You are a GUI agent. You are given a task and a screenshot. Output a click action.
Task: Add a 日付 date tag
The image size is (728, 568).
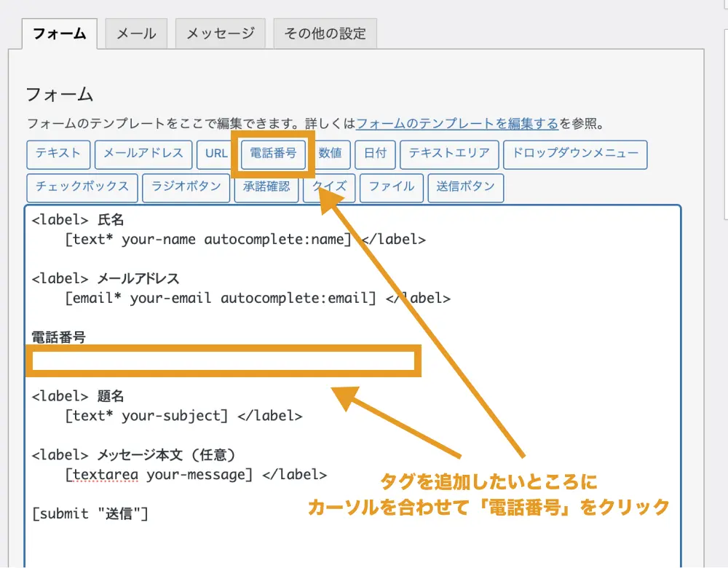click(x=376, y=154)
